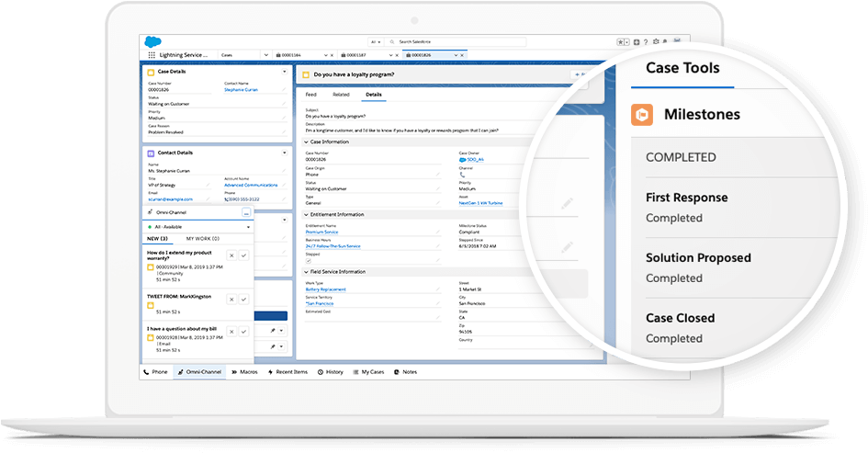The height and width of the screenshot is (453, 868).
Task: Open the Stephanie Curran contact link
Action: coord(241,92)
